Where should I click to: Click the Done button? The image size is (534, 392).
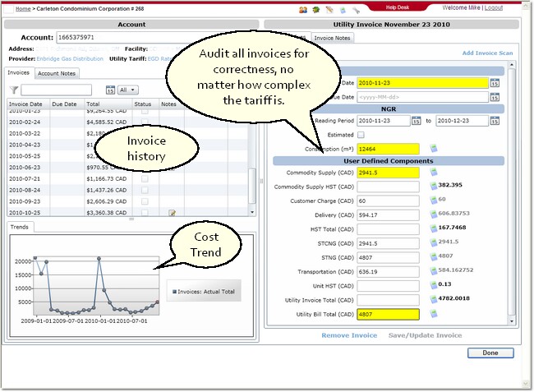click(x=490, y=353)
